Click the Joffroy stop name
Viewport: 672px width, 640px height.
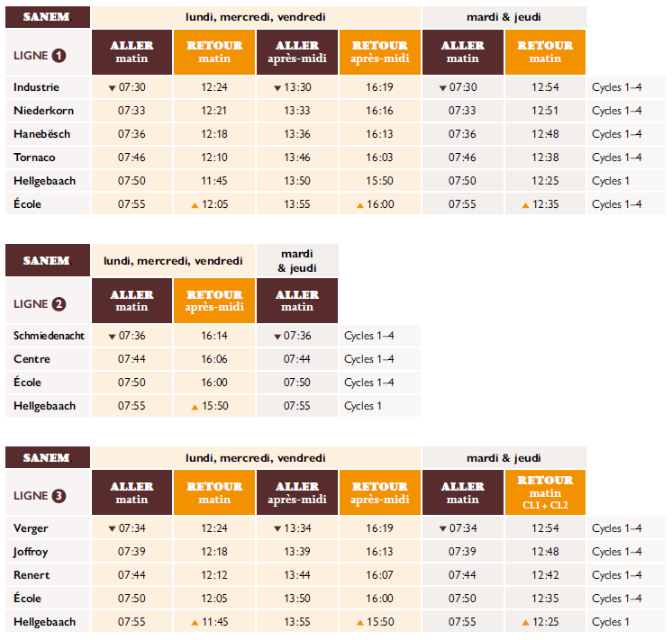tap(31, 552)
